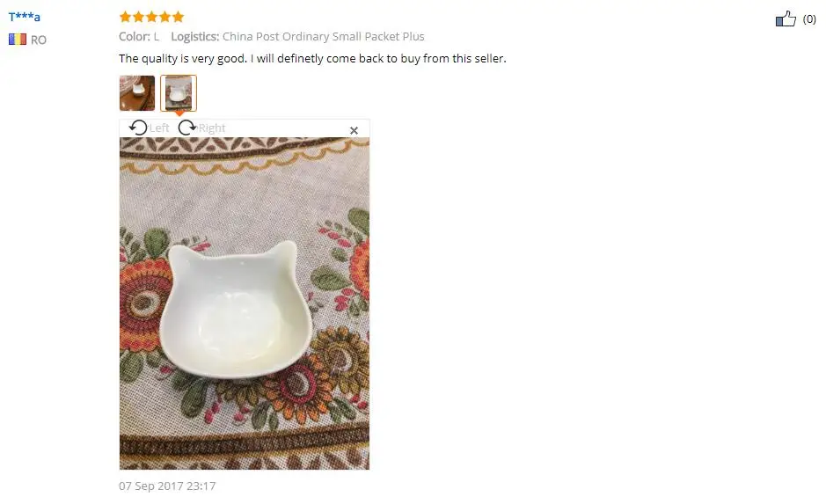The width and height of the screenshot is (826, 504).
Task: Click the Left rotate label
Action: coord(159,128)
